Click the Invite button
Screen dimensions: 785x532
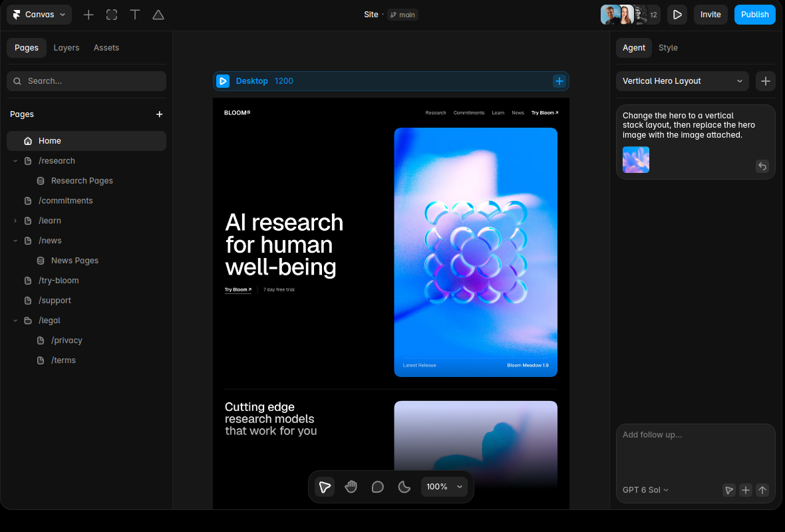[x=710, y=15]
